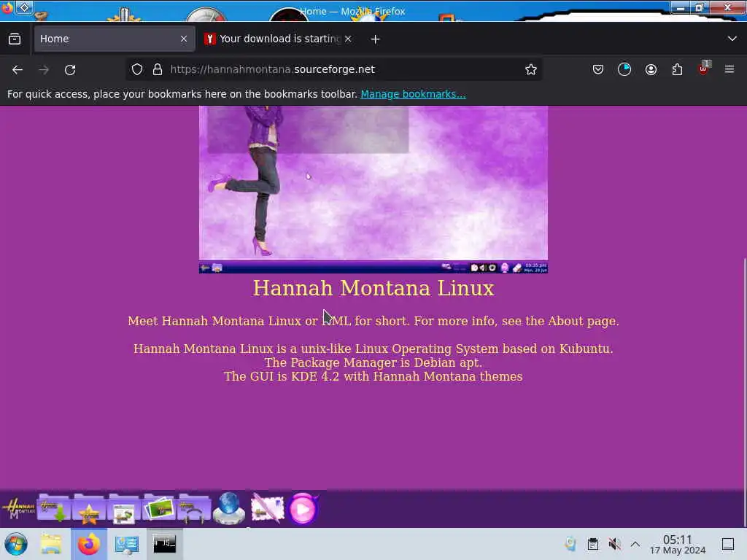Open the blue circular toolbar extension icon

[624, 69]
